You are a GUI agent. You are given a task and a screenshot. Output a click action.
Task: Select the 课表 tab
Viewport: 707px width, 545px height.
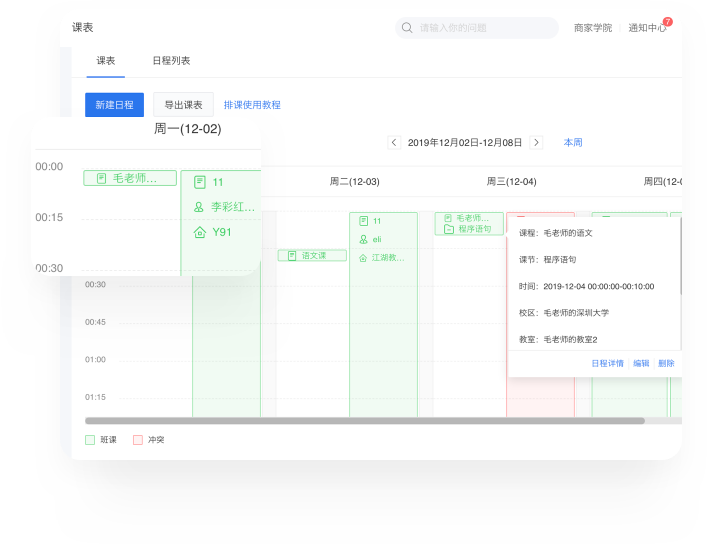[105, 61]
